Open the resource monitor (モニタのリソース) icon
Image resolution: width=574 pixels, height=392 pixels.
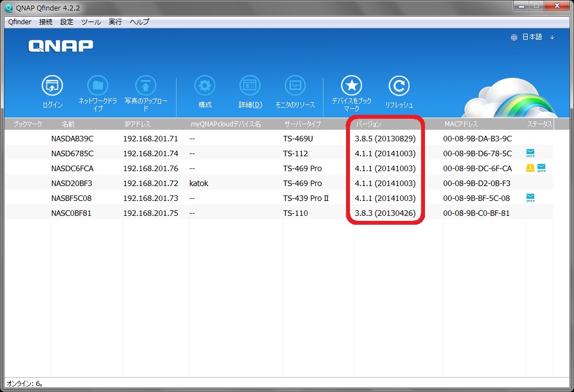(x=295, y=86)
